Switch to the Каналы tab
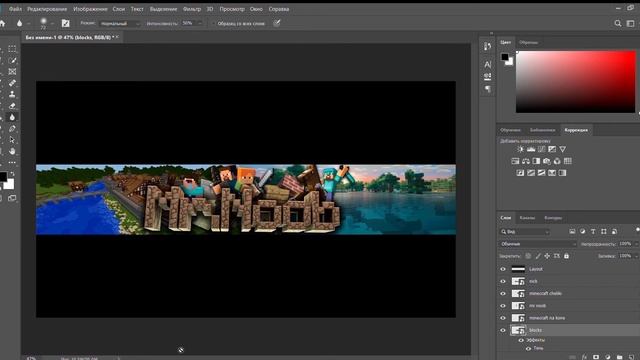 (x=527, y=218)
